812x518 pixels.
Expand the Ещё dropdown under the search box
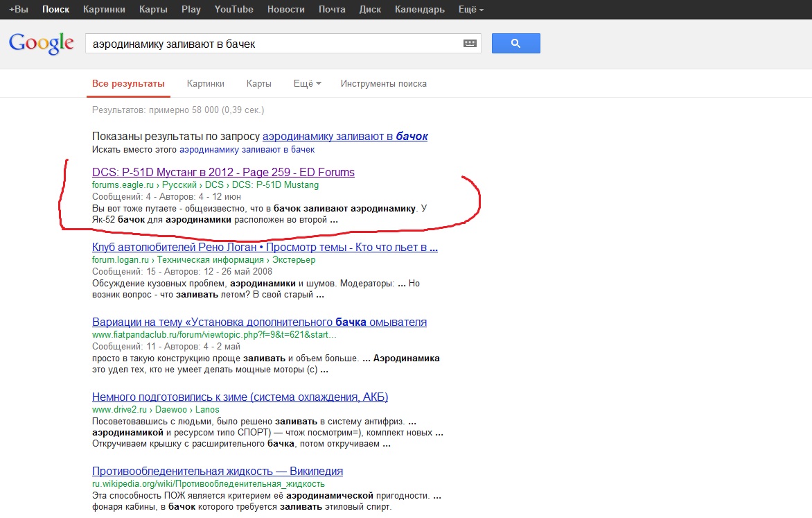point(307,83)
